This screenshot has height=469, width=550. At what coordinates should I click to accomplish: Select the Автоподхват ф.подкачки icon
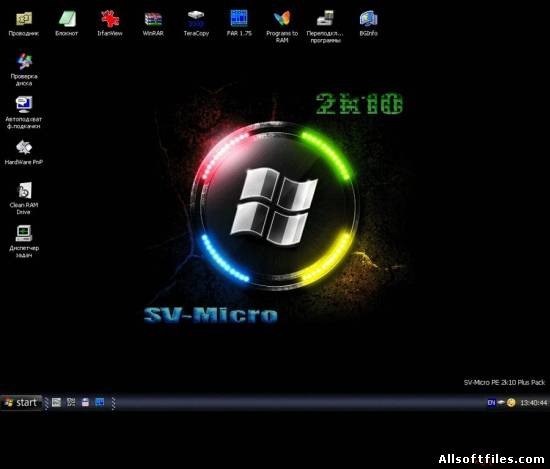pos(24,112)
